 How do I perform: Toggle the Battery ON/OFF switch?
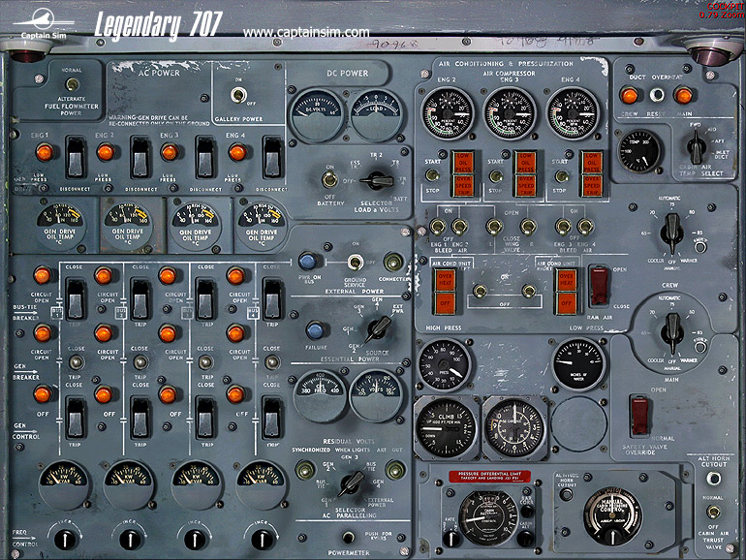329,180
